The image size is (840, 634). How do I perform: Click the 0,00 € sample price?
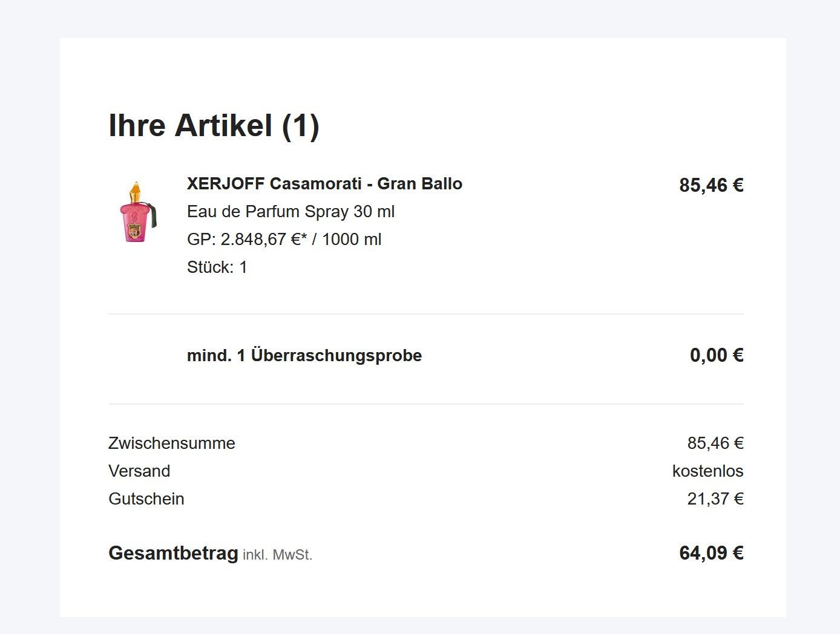716,355
